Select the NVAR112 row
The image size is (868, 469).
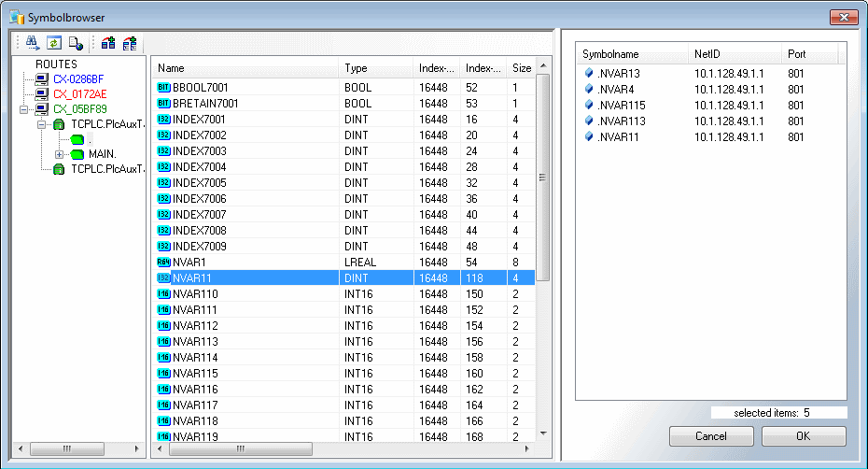[x=343, y=326]
